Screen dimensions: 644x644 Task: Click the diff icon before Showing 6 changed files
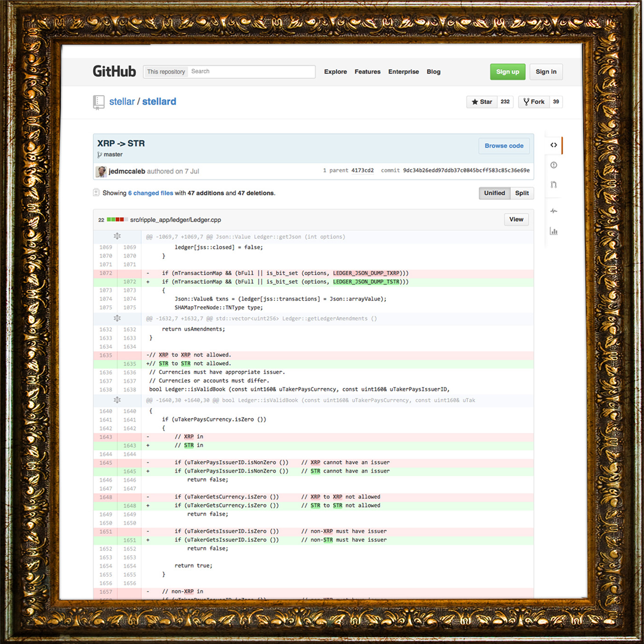(96, 192)
